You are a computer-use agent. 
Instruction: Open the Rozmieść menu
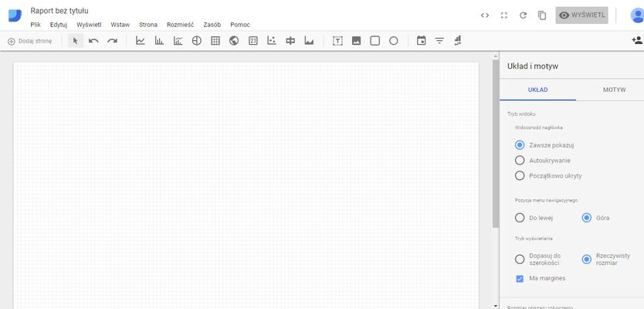(x=180, y=25)
